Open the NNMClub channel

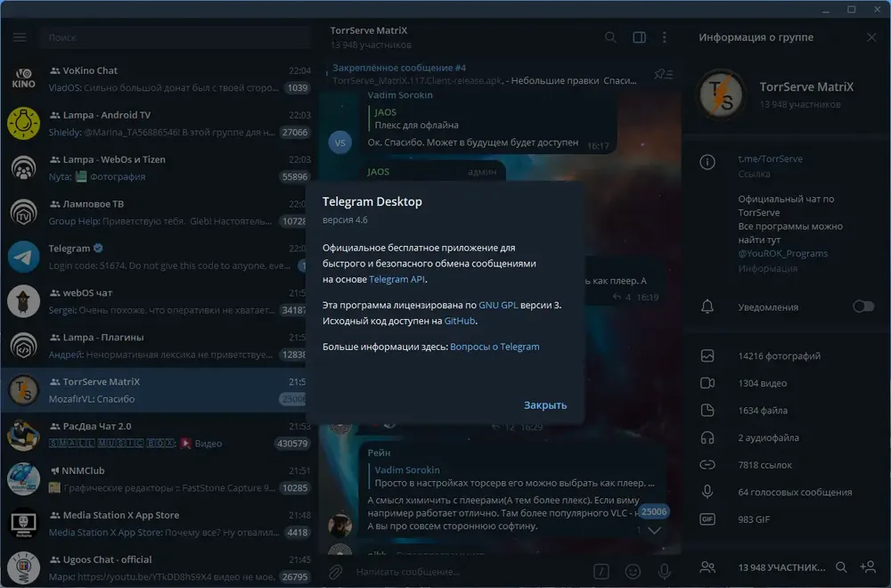click(159, 479)
